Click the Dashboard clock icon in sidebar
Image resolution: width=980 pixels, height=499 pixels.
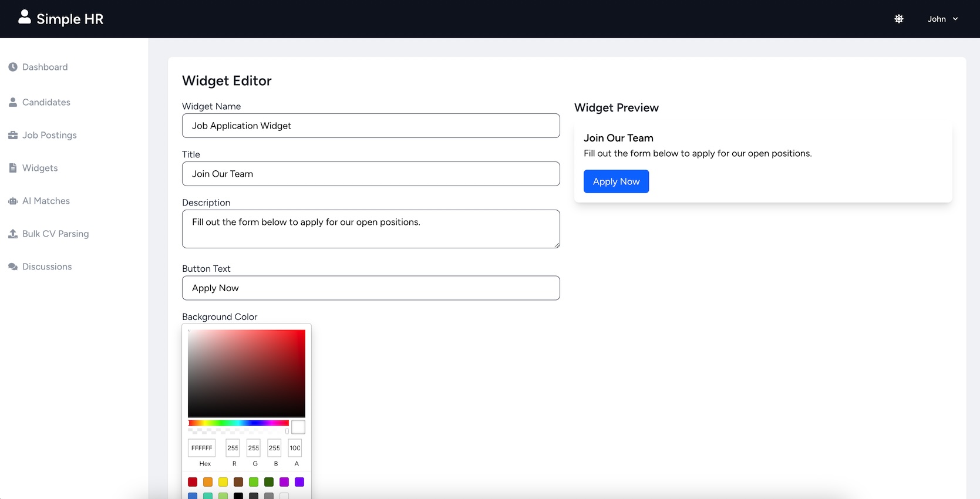click(13, 67)
